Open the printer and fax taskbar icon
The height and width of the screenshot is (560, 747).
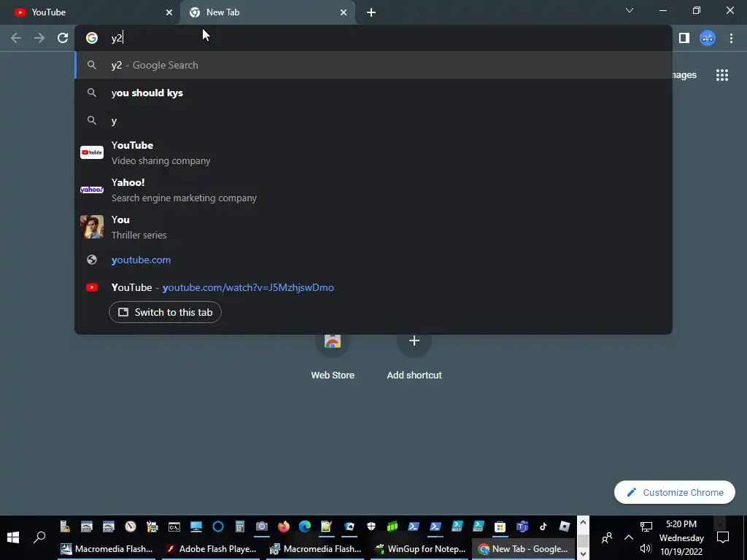click(152, 526)
